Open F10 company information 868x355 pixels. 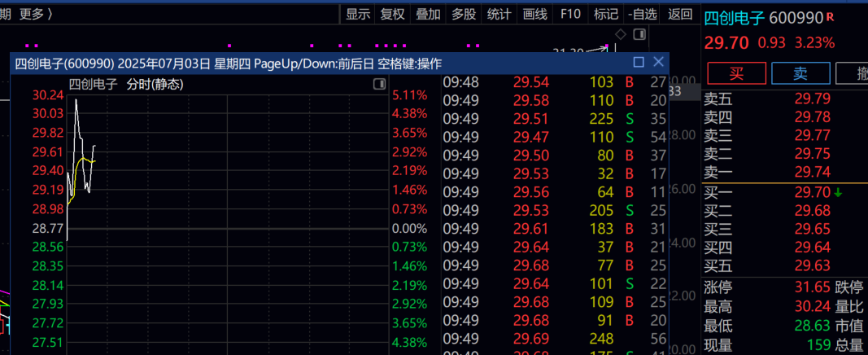[570, 15]
